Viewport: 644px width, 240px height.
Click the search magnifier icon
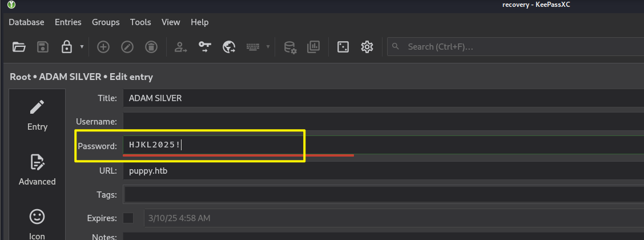pyautogui.click(x=396, y=46)
